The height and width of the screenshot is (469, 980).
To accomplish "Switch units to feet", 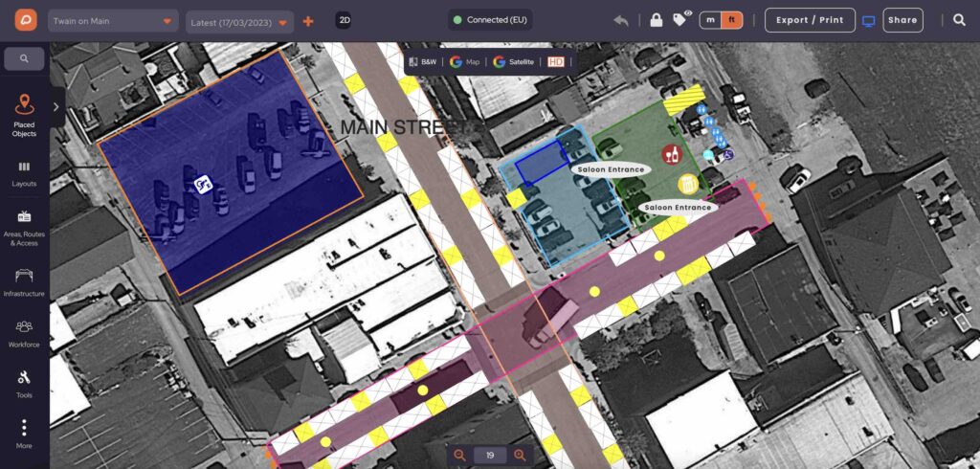I will pos(732,20).
